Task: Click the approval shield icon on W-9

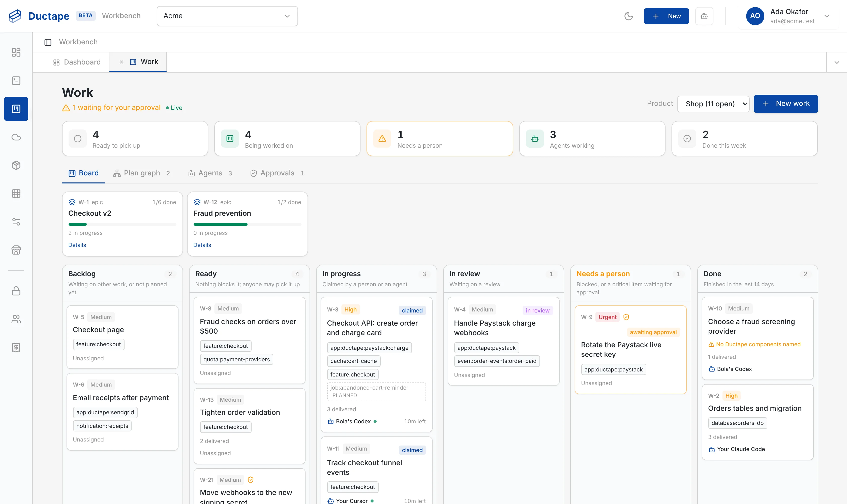Action: pyautogui.click(x=626, y=317)
